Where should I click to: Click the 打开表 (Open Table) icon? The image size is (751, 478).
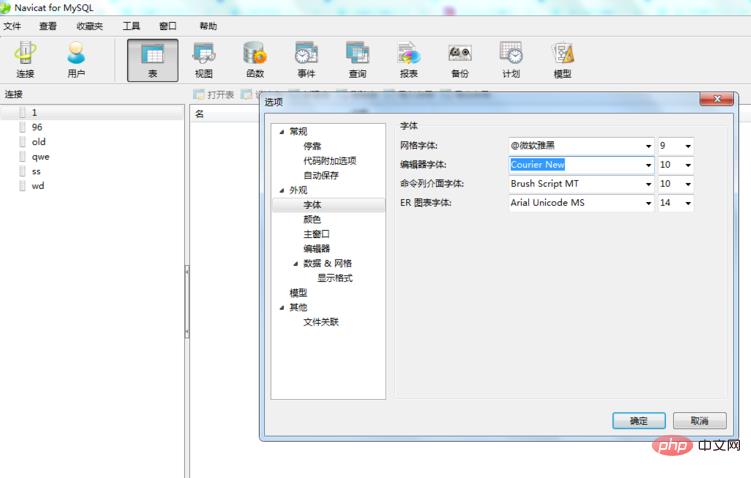tap(198, 94)
